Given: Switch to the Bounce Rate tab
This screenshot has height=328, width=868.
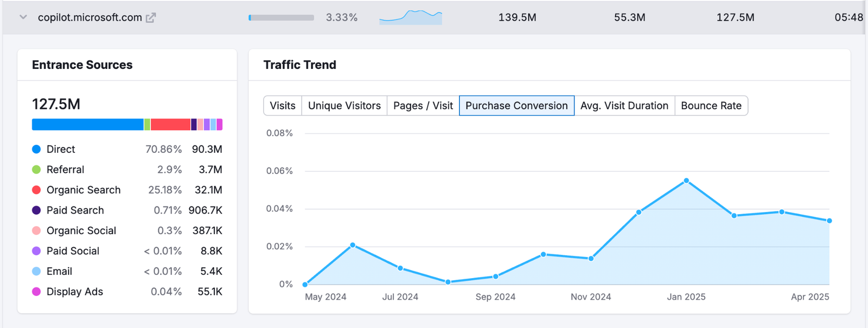Looking at the screenshot, I should pyautogui.click(x=711, y=106).
